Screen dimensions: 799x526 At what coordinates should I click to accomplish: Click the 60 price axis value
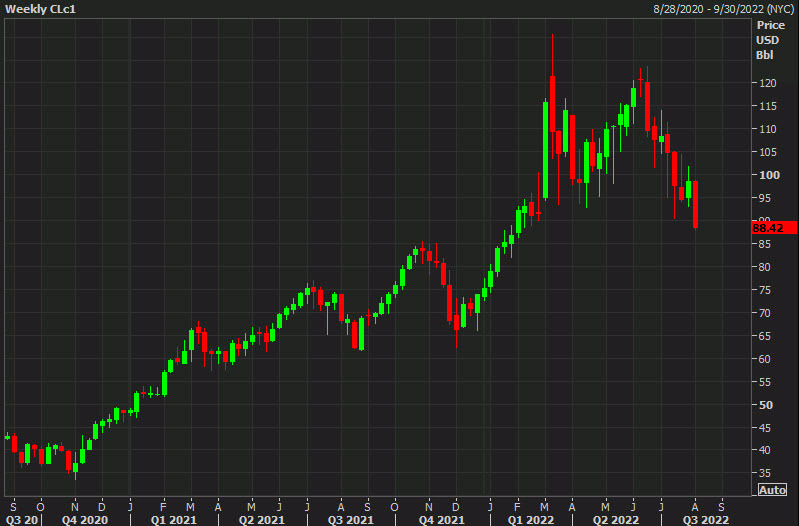(x=765, y=359)
